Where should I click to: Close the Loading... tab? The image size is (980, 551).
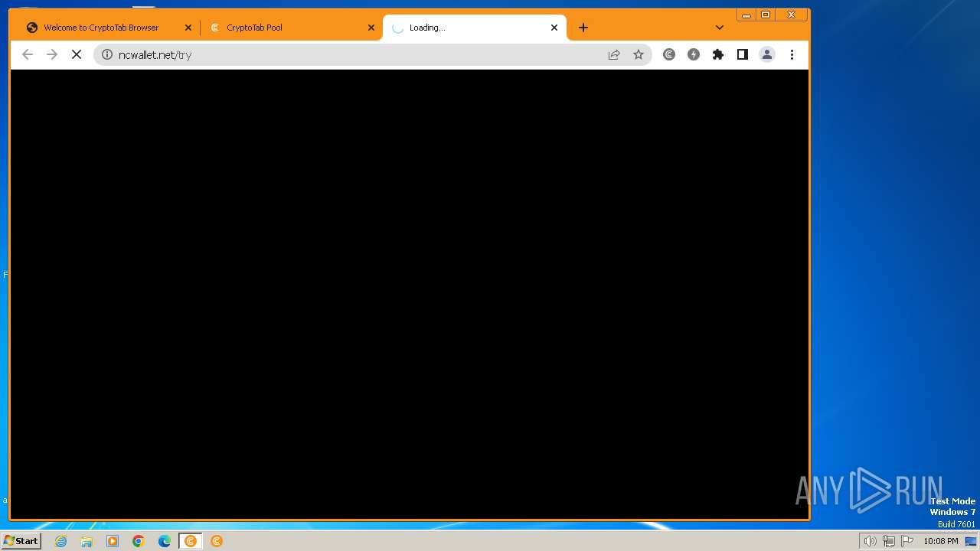click(554, 28)
